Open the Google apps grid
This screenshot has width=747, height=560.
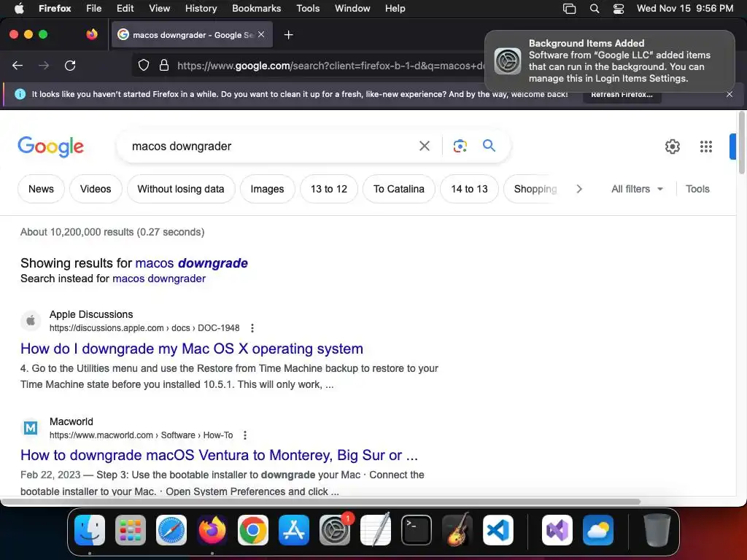coord(706,146)
